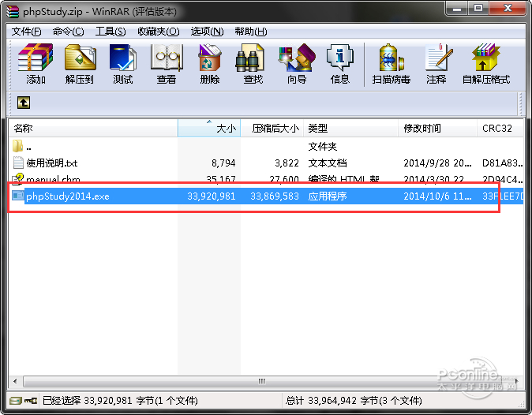Select phpStudy2014.exe file name
The width and height of the screenshot is (532, 415).
coord(68,196)
